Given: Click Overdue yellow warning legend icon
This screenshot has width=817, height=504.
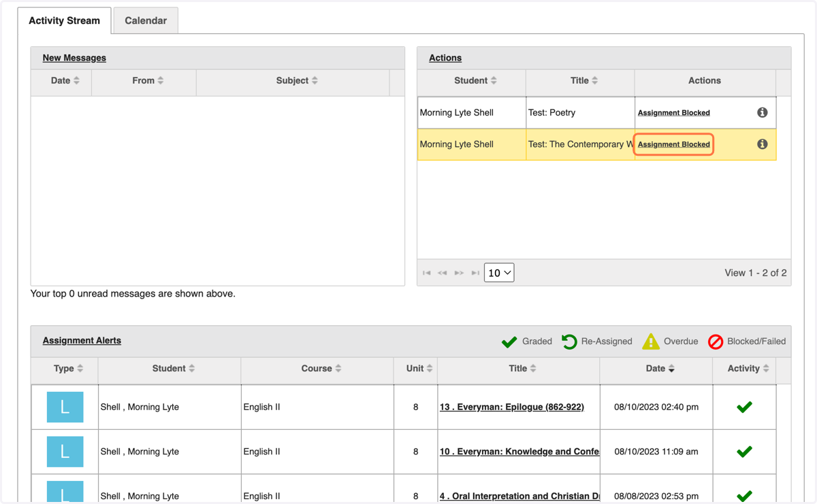Looking at the screenshot, I should click(651, 341).
